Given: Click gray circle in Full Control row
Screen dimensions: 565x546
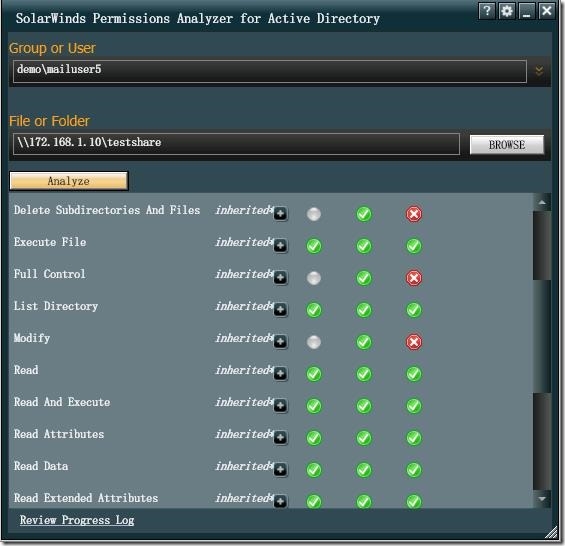Looking at the screenshot, I should 313,278.
